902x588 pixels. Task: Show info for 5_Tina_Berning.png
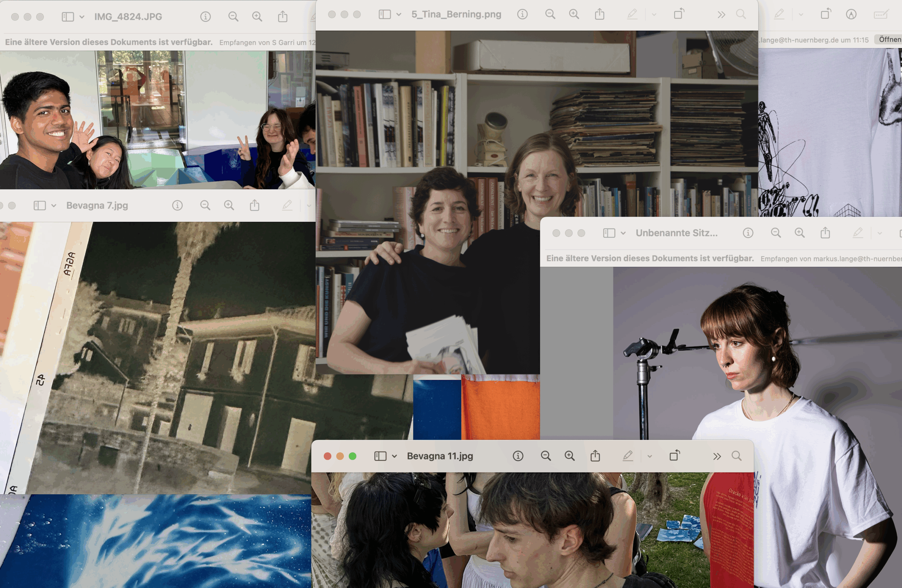522,14
